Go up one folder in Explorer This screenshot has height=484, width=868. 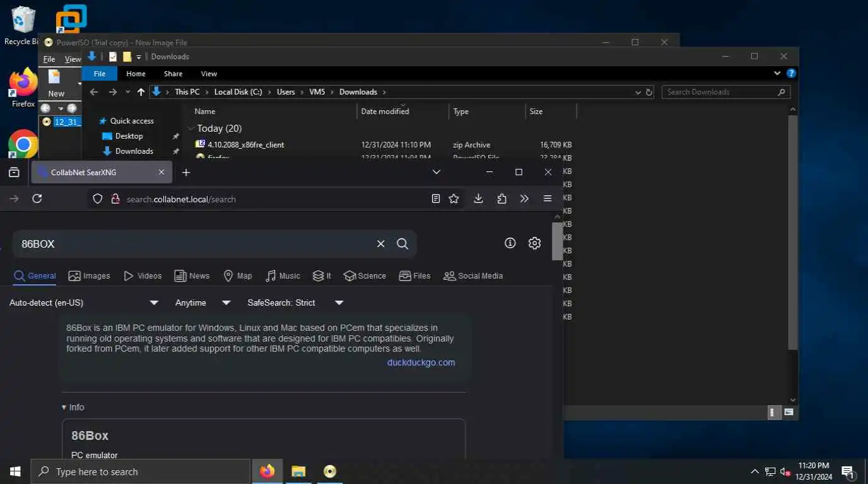[x=141, y=92]
